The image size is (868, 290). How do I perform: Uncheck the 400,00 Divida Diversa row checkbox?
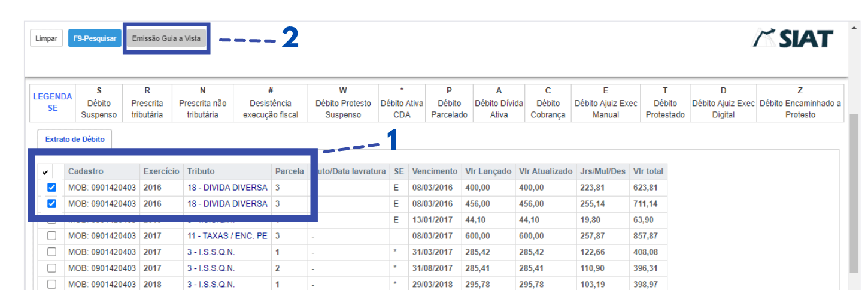pyautogui.click(x=51, y=188)
